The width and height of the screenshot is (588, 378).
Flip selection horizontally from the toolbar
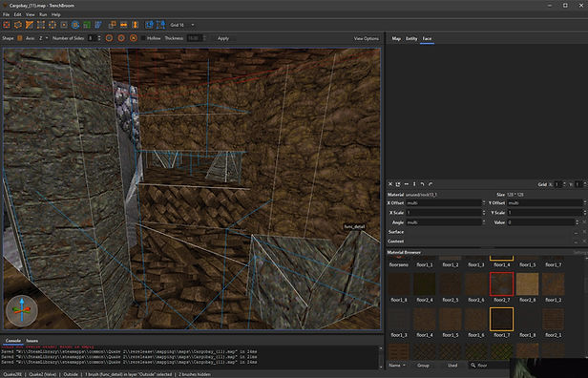(x=124, y=25)
